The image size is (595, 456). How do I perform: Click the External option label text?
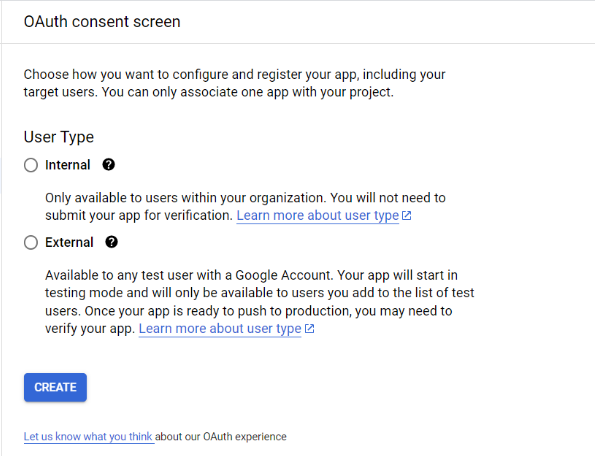pyautogui.click(x=69, y=242)
